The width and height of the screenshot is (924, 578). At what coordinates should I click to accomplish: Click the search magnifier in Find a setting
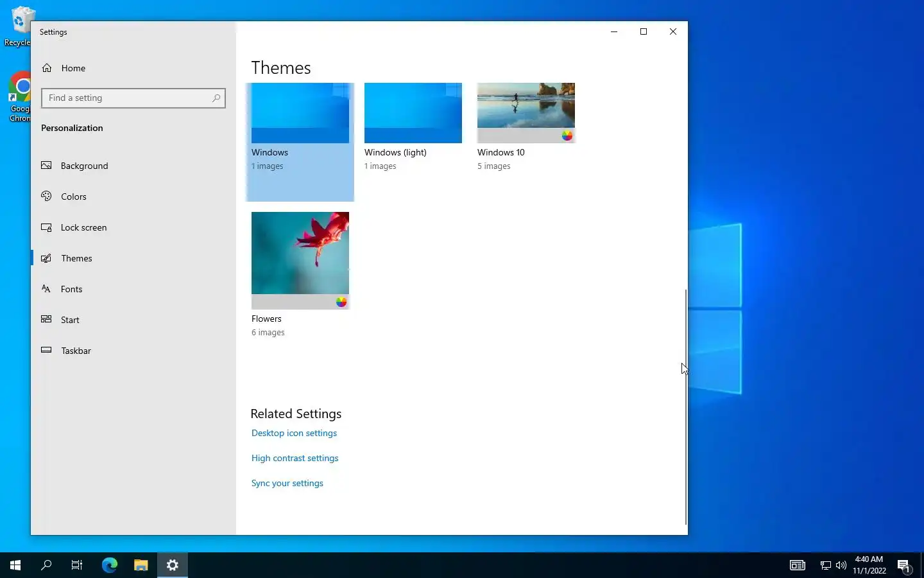216,98
